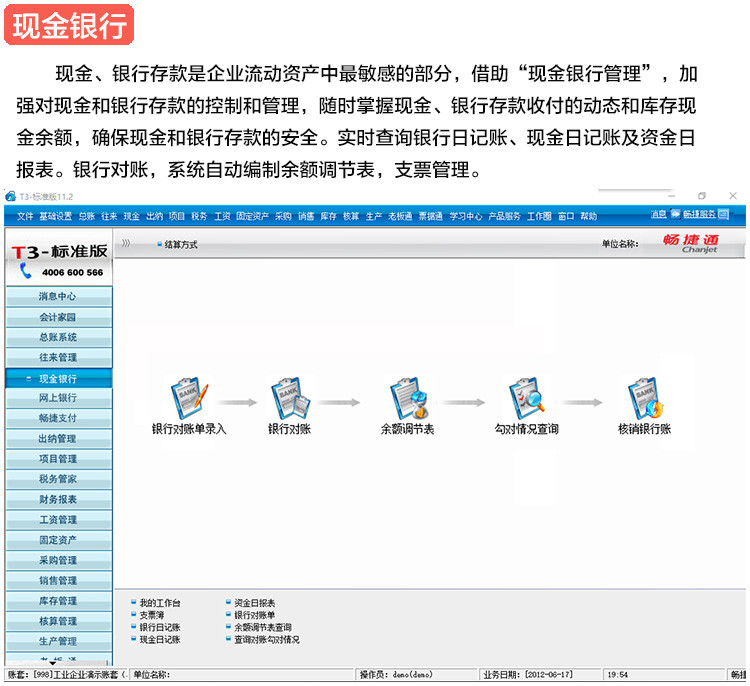Open the 银行日记账 link
The image size is (750, 686).
160,627
